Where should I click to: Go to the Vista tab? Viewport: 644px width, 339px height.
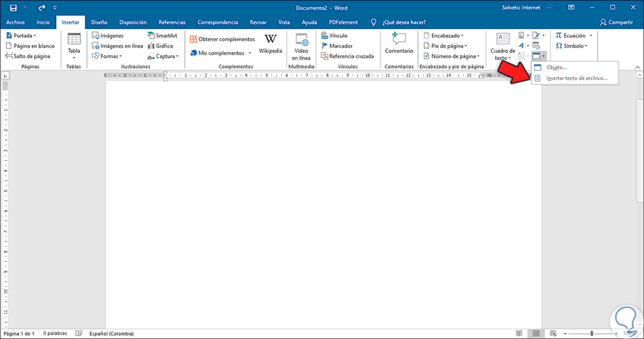(284, 22)
